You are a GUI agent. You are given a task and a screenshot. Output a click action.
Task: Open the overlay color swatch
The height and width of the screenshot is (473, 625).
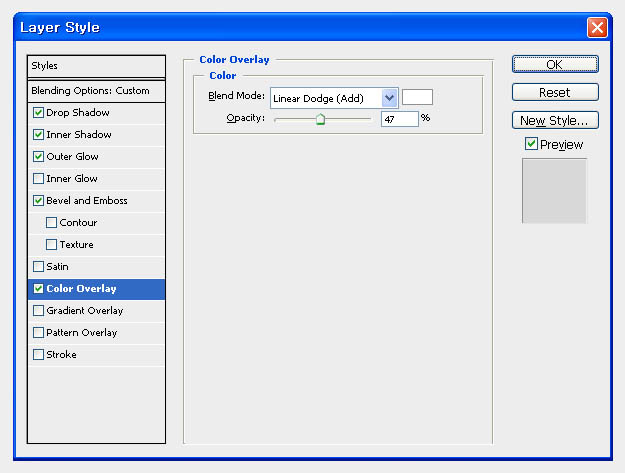417,97
